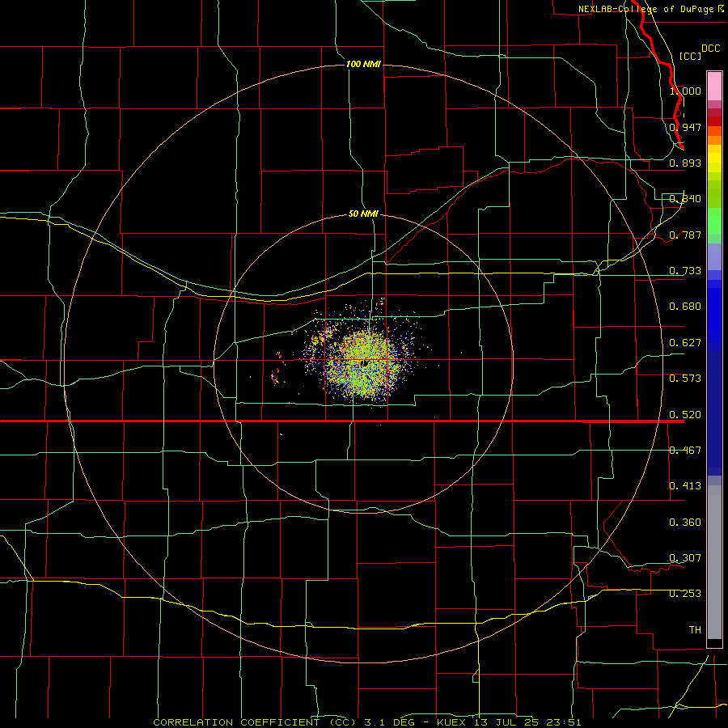Click the 0.627 scale value
This screenshot has height=728, width=728.
[685, 343]
